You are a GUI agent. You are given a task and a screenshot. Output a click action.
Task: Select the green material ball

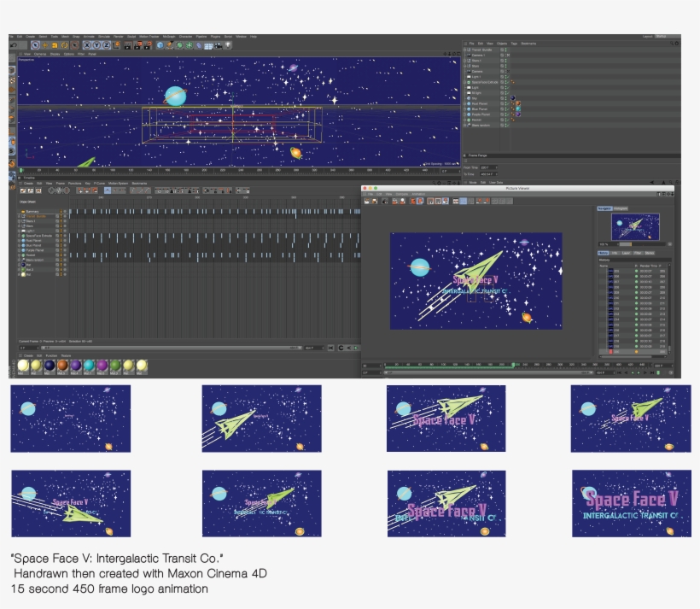click(x=115, y=366)
